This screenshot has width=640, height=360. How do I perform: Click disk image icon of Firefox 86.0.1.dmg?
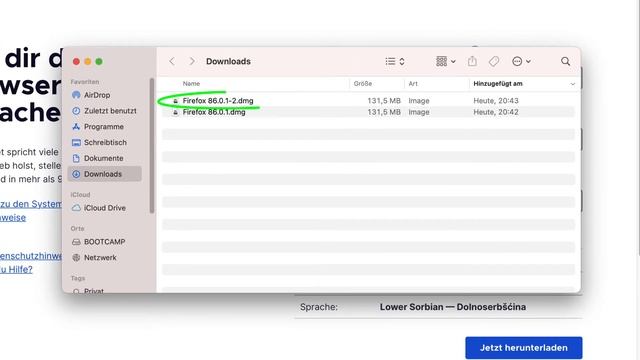(176, 112)
